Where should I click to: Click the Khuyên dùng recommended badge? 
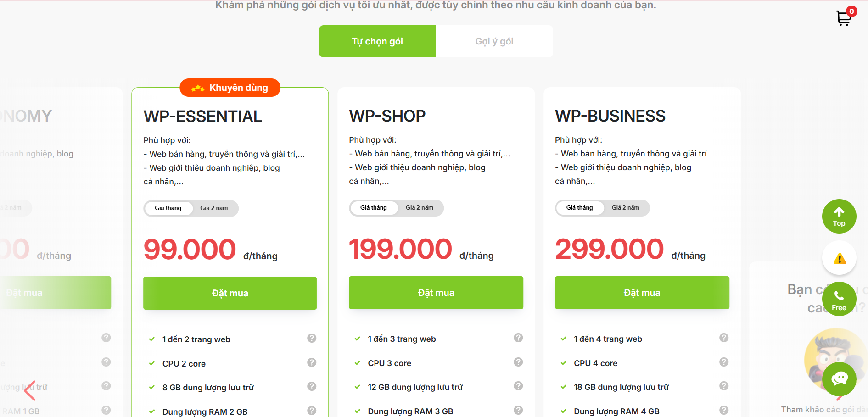[x=230, y=88]
